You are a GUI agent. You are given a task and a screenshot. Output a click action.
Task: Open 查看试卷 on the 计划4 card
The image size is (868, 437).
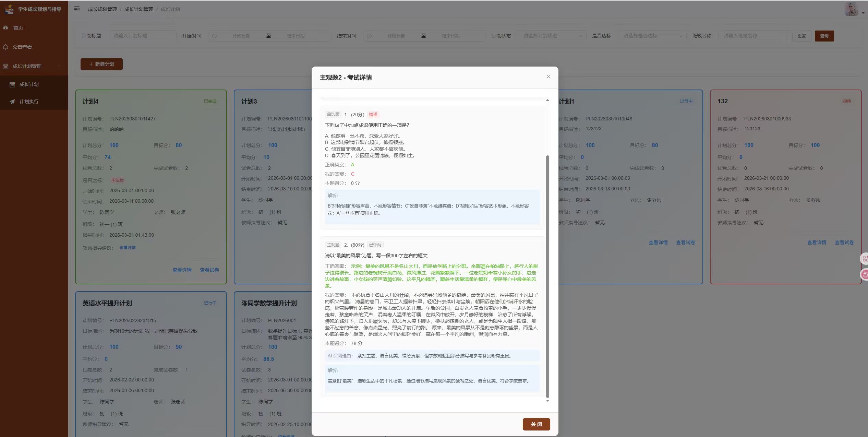(209, 270)
